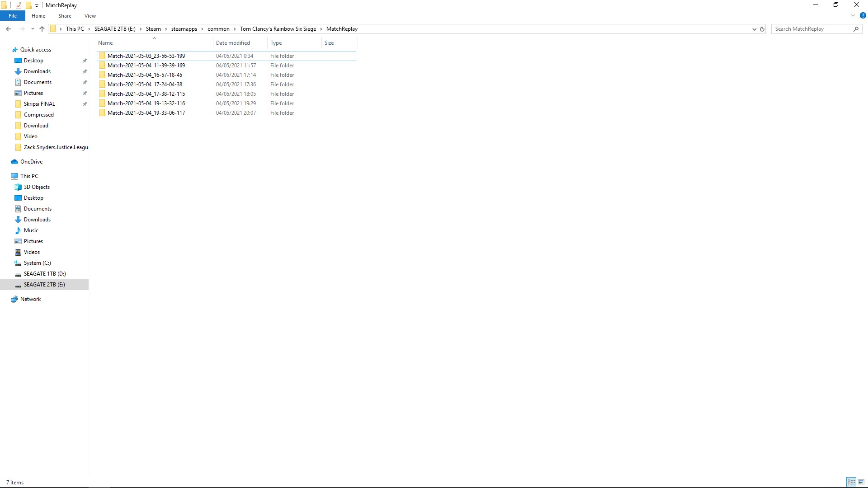Image resolution: width=868 pixels, height=488 pixels.
Task: Click inside the Search MatchReplay field
Action: 811,29
